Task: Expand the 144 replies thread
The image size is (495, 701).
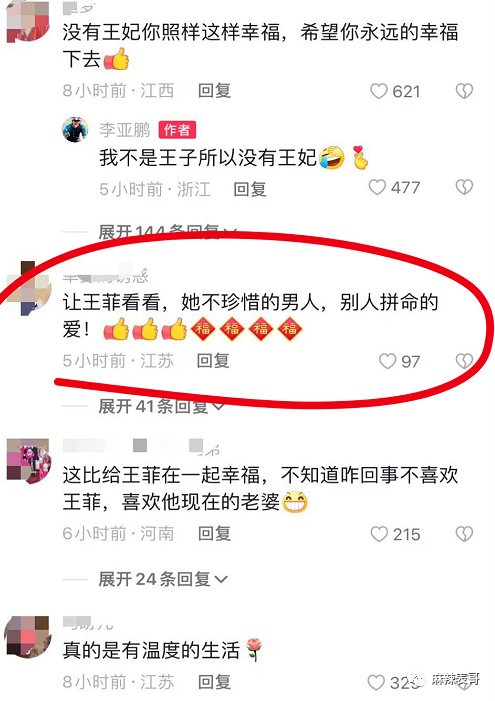Action: pyautogui.click(x=167, y=232)
